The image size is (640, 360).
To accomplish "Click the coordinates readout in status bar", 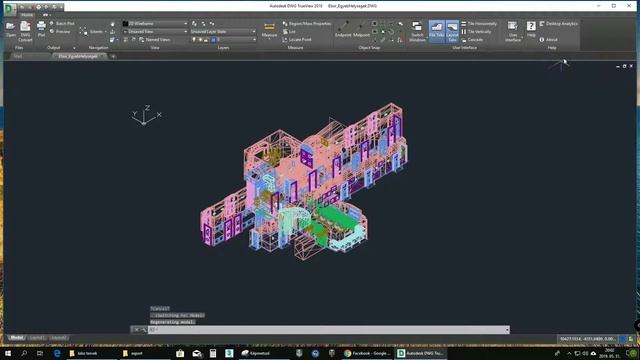I will (588, 339).
